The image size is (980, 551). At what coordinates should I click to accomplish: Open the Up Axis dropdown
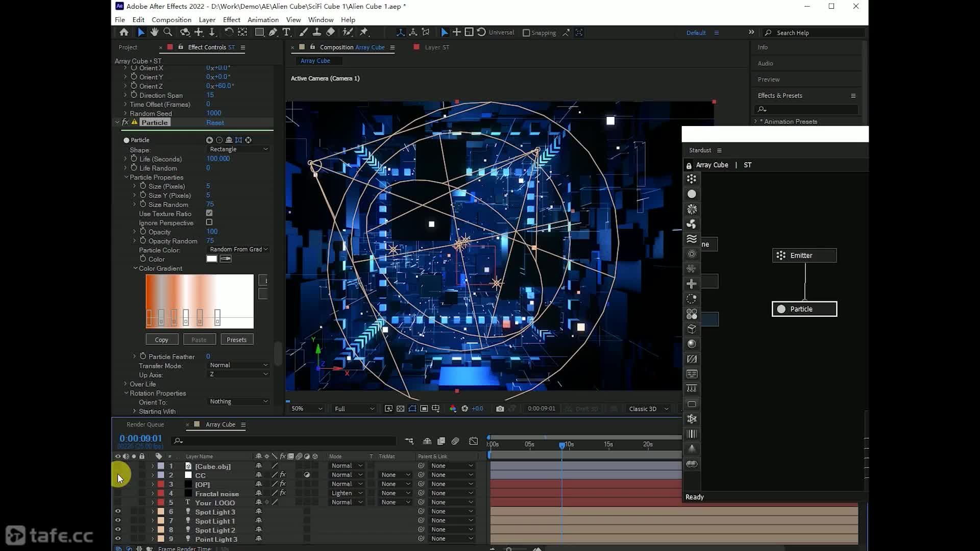click(x=238, y=374)
